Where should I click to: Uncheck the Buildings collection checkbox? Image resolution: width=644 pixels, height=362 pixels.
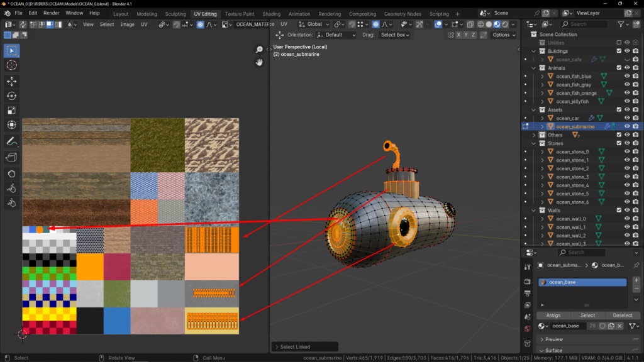tap(619, 51)
